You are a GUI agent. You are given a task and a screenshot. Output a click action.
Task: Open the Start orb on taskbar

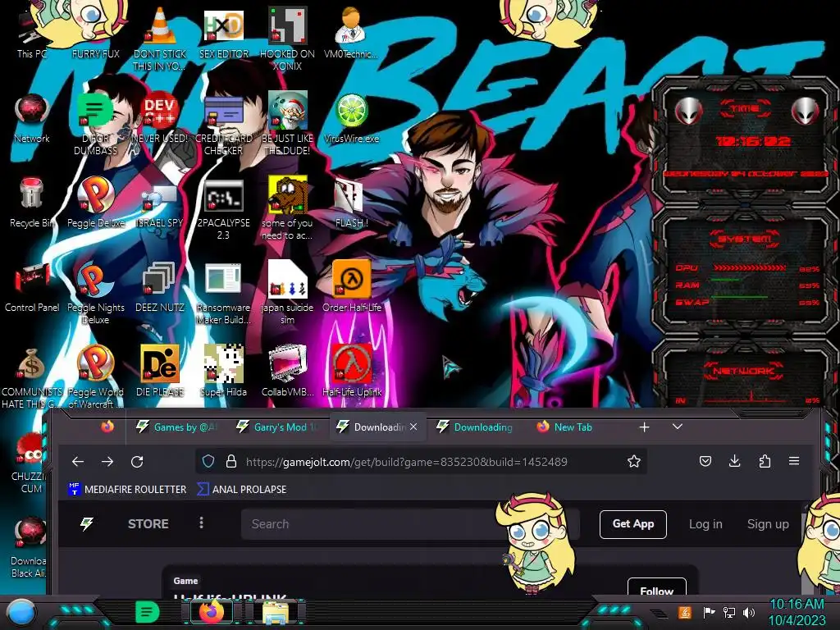(21, 612)
